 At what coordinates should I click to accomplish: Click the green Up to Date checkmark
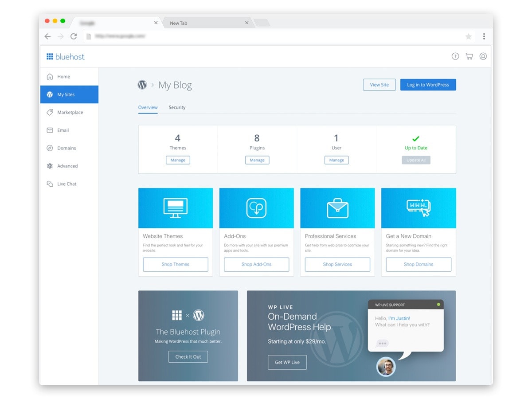(x=416, y=139)
